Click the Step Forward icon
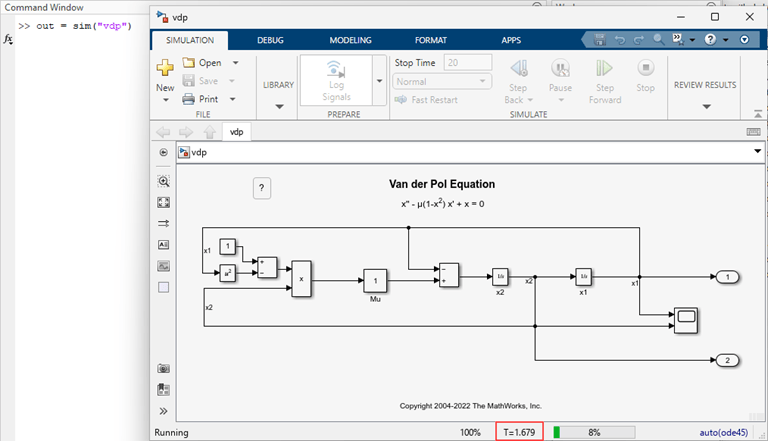Screen dimensions: 768x441 [x=604, y=68]
